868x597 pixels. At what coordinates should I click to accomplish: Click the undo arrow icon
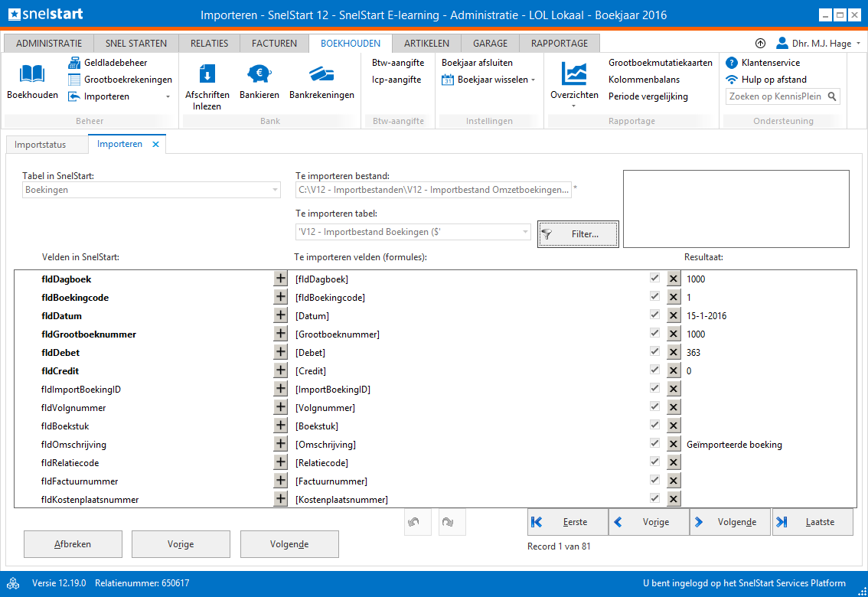tap(417, 522)
